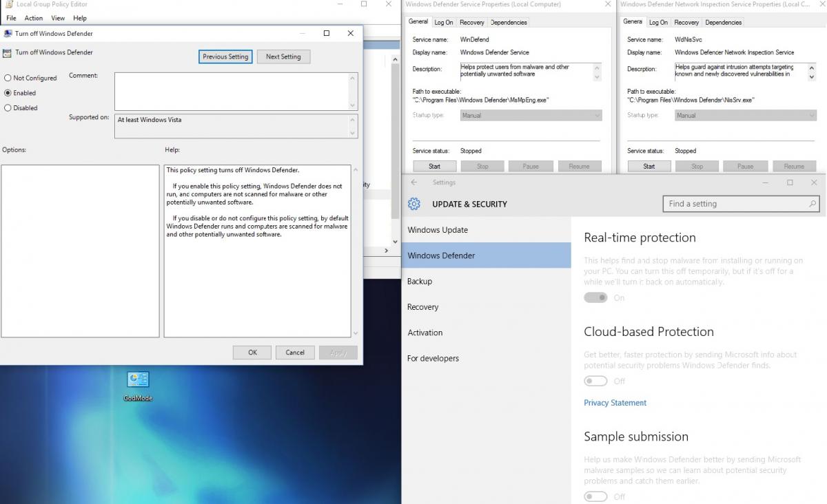The width and height of the screenshot is (827, 504).
Task: Click the Settings gear icon beside UPDATE & SECURITY
Action: 413,204
